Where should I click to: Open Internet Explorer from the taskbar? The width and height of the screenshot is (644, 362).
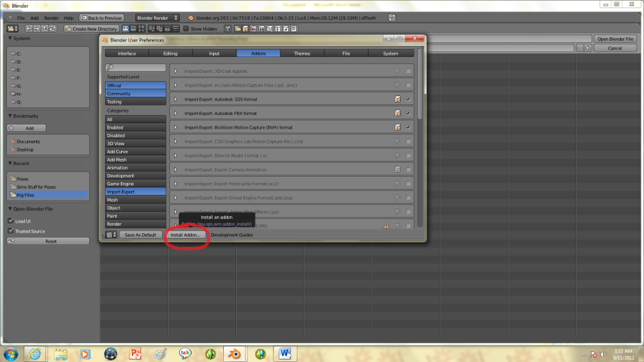tap(35, 354)
